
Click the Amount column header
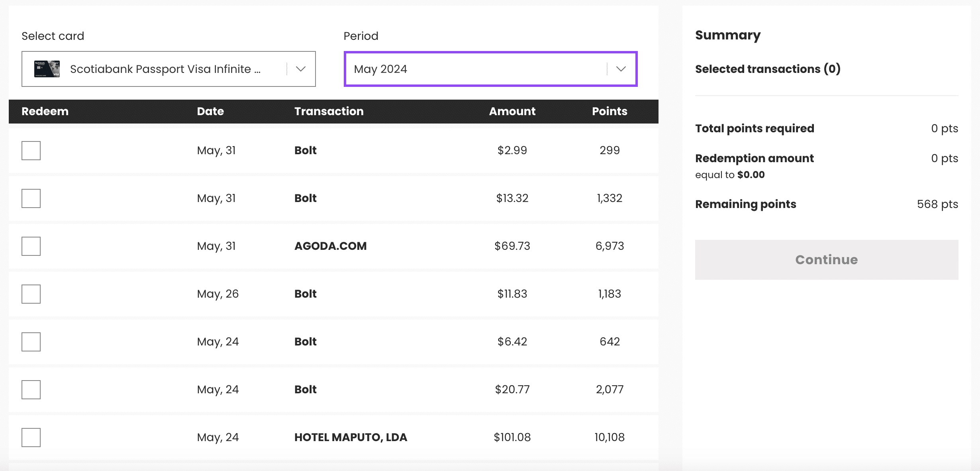pyautogui.click(x=512, y=111)
